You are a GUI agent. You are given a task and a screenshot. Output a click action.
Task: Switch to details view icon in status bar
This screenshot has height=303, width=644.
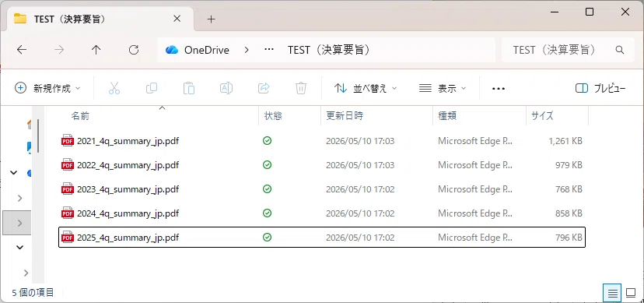coord(612,293)
